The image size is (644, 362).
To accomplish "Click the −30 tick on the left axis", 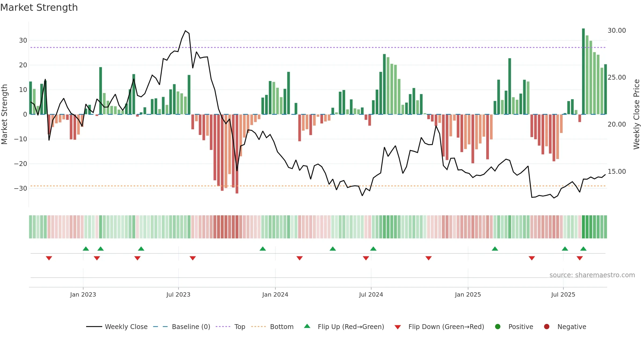I will [21, 189].
